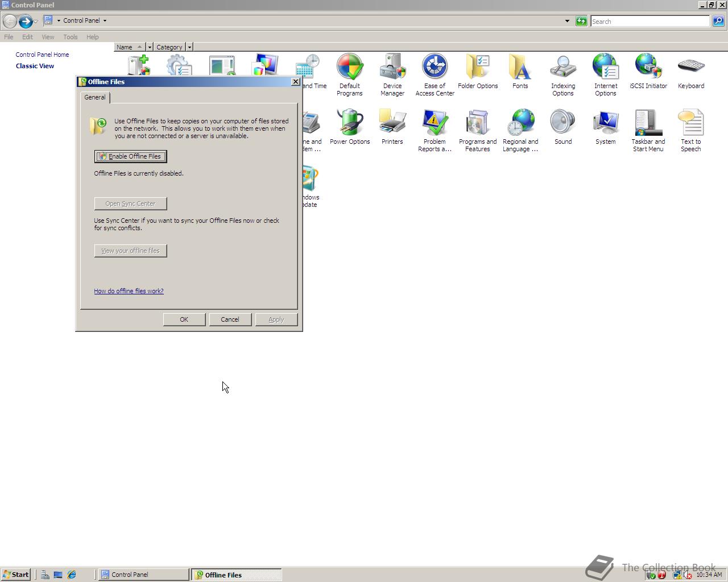Click Enable Offline Files button

(x=130, y=156)
